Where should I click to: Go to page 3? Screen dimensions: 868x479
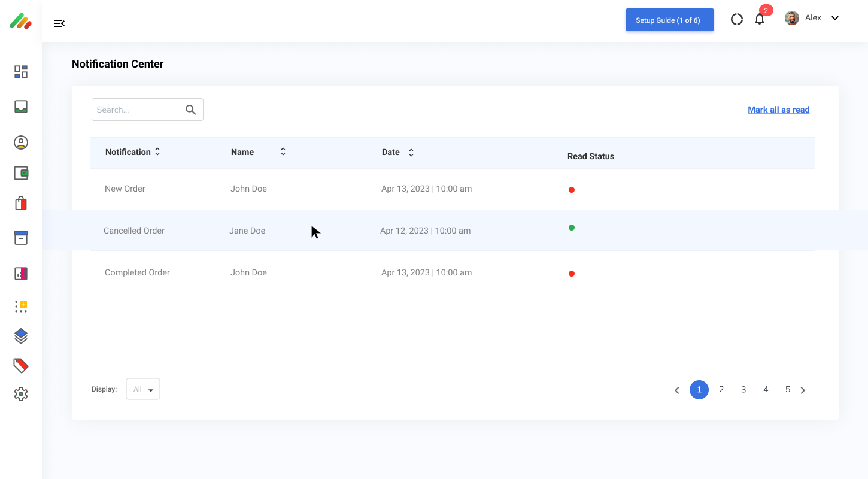[x=743, y=390]
